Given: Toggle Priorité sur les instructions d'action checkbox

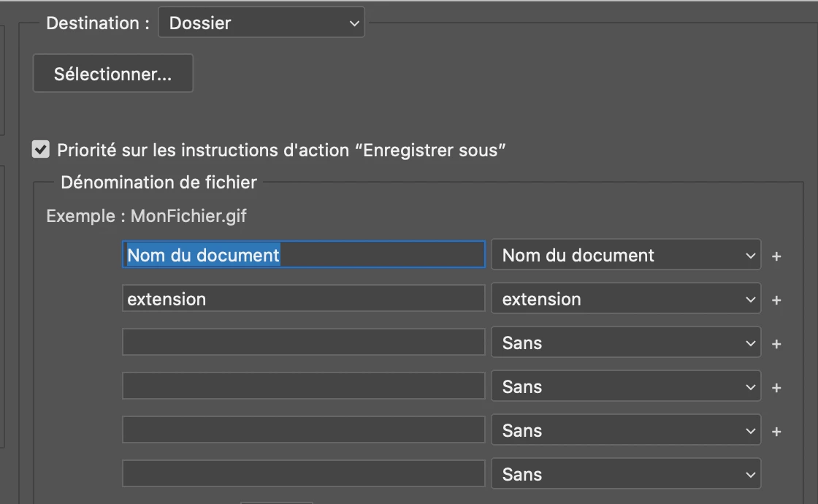Looking at the screenshot, I should click(41, 149).
